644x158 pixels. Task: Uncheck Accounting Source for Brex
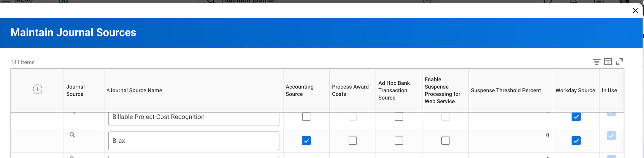tap(306, 141)
